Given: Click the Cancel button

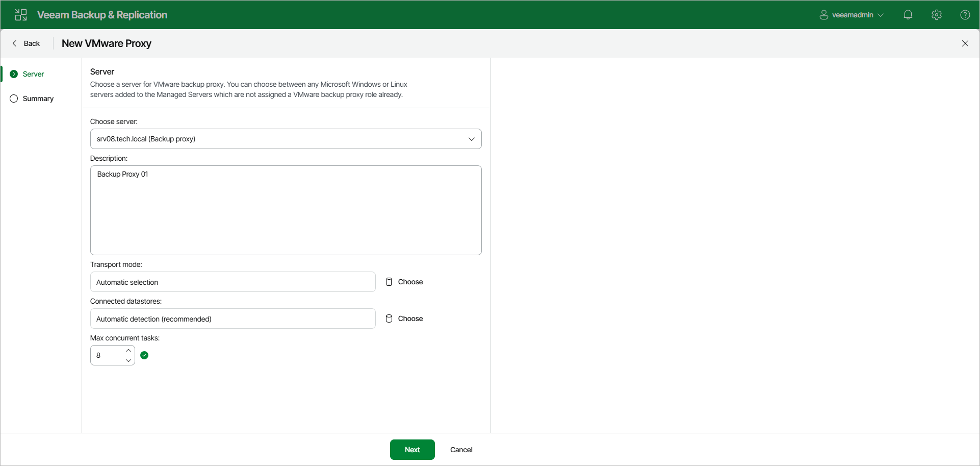Looking at the screenshot, I should [x=461, y=450].
